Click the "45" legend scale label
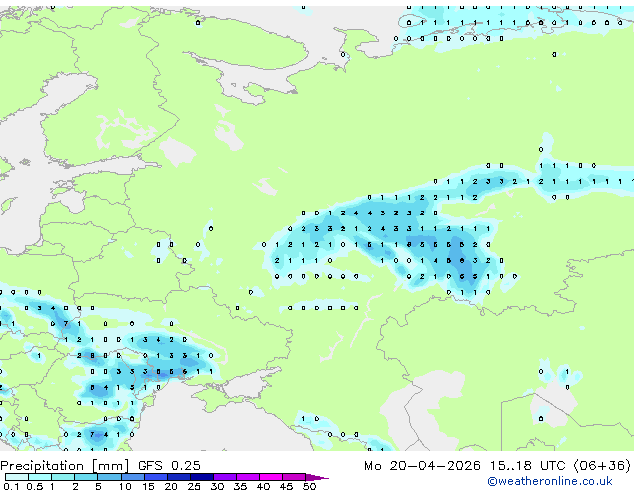 click(286, 486)
